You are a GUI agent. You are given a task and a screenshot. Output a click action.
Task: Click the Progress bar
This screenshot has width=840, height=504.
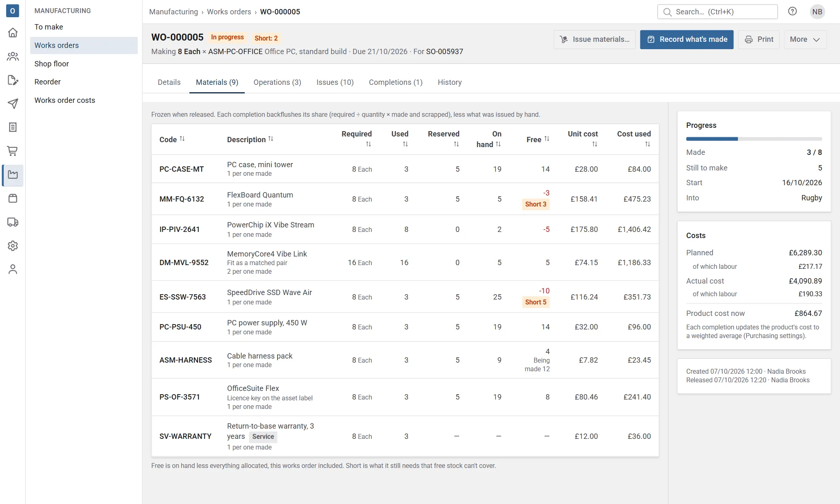(x=754, y=139)
